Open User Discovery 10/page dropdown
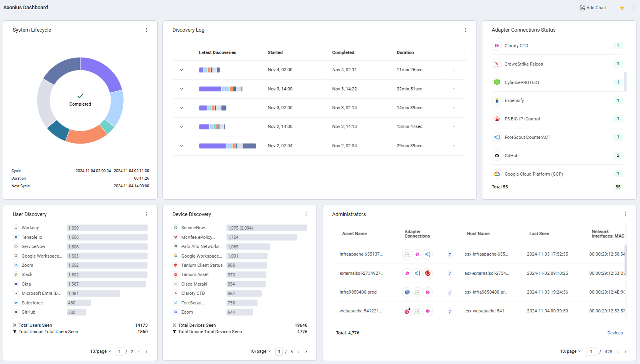Screen dimensions: 640x364 100,352
